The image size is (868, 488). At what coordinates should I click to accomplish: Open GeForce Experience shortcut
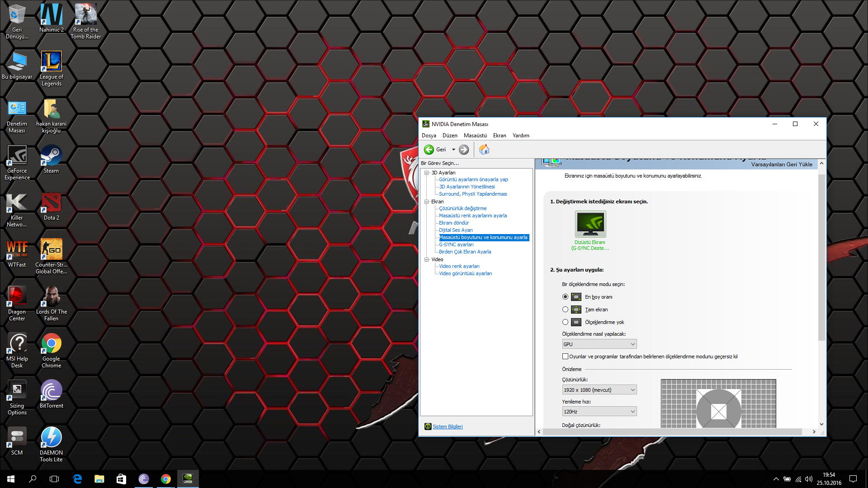pyautogui.click(x=17, y=163)
